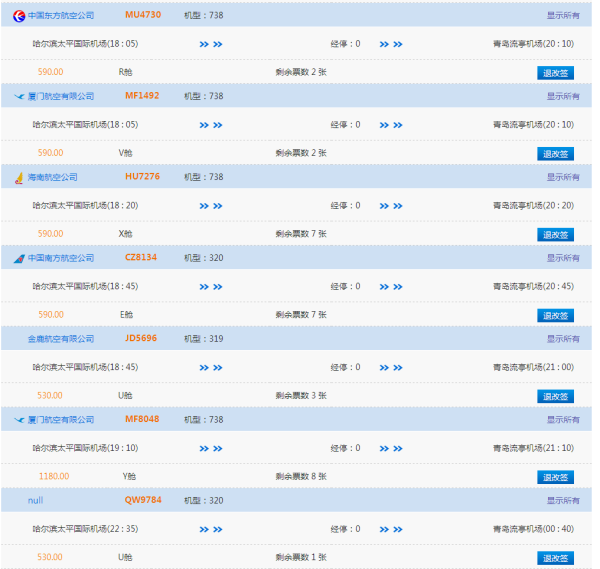600x569 pixels.
Task: Select flight number MU4730
Action: pyautogui.click(x=143, y=15)
